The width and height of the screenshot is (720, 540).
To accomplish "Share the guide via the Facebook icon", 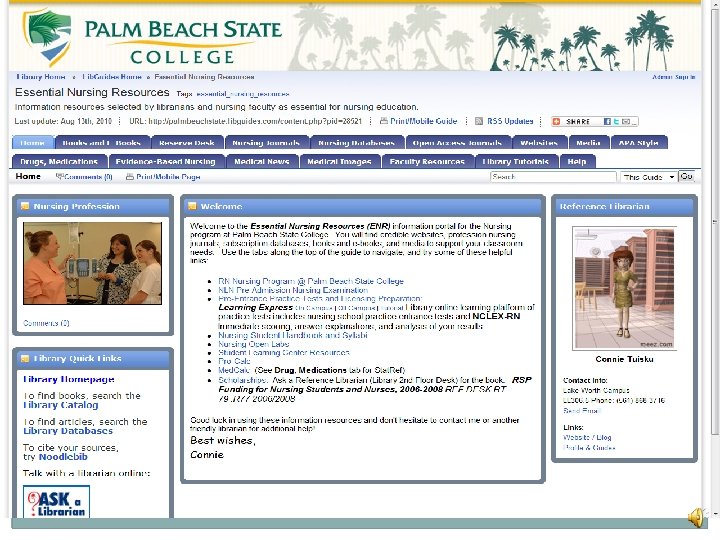I will click(x=607, y=121).
